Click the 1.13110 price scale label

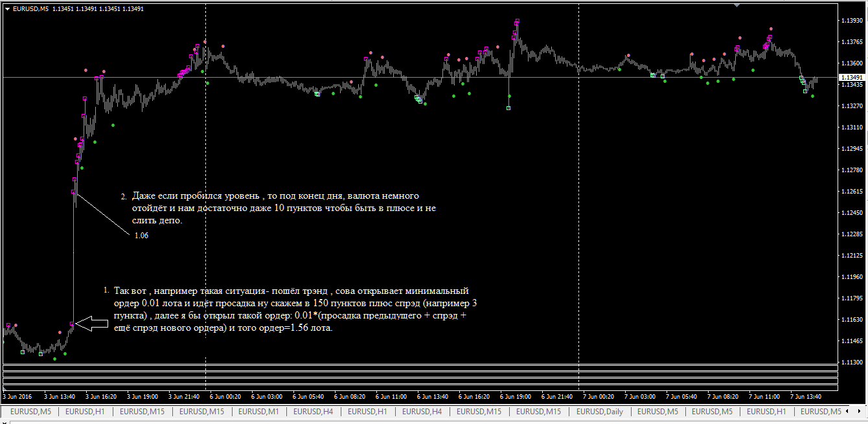coord(851,128)
